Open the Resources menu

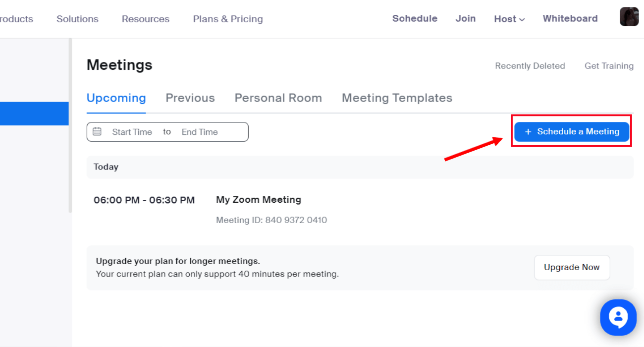146,19
